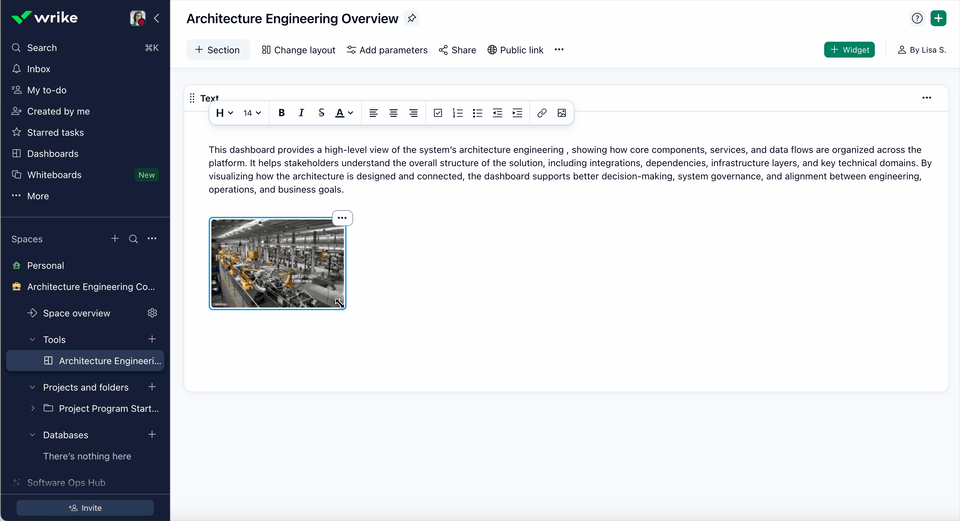Screen dimensions: 960x521
Task: Click the green plus create button
Action: tap(938, 18)
